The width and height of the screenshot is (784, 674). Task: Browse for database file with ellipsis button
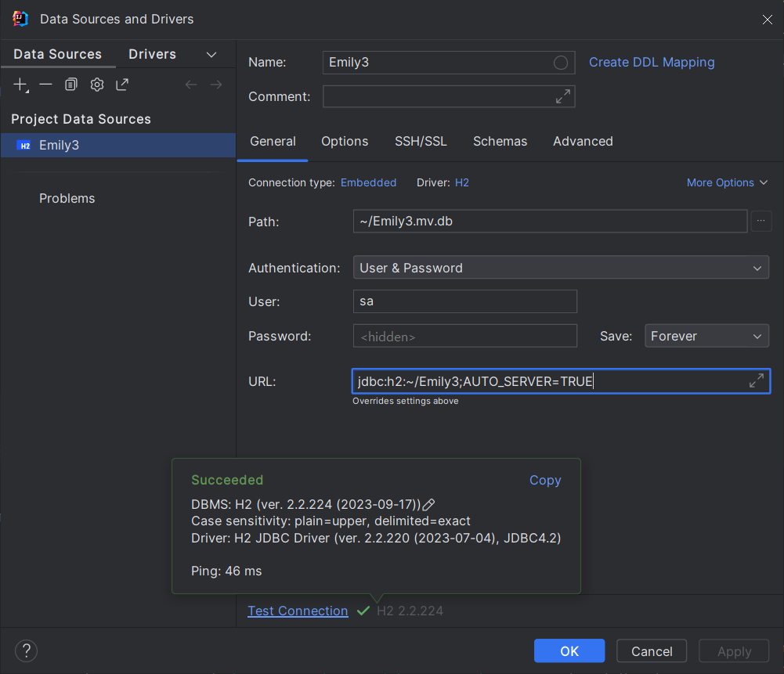pyautogui.click(x=761, y=221)
